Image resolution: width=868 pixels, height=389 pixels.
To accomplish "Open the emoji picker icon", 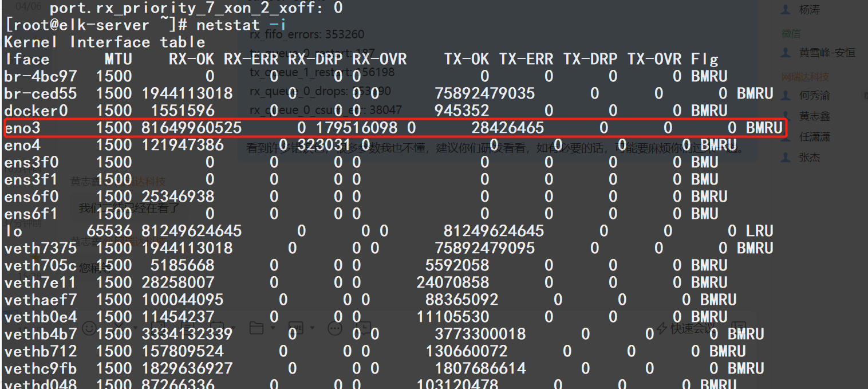I will click(x=89, y=328).
